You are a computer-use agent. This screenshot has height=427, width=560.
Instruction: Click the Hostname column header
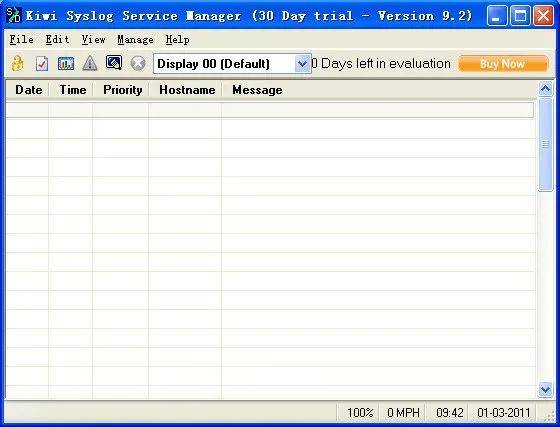coord(187,90)
